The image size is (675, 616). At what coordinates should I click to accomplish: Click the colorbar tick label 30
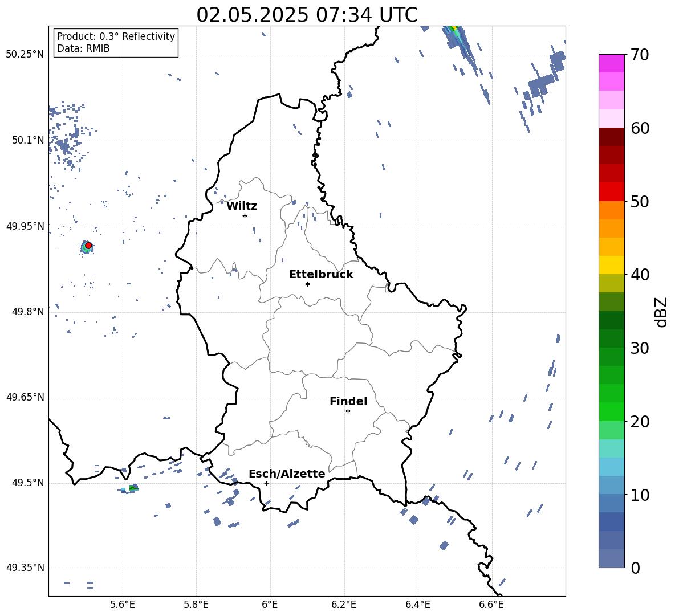(x=640, y=348)
